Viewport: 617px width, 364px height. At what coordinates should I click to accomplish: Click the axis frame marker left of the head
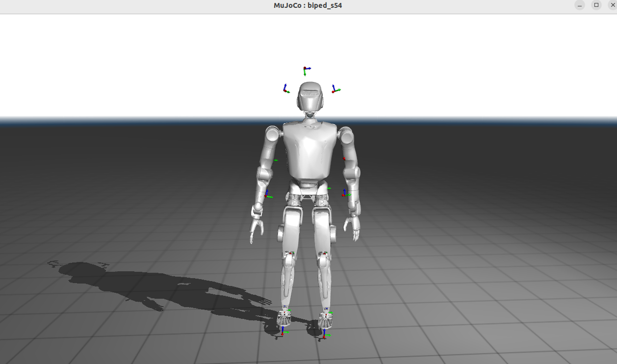click(x=285, y=90)
